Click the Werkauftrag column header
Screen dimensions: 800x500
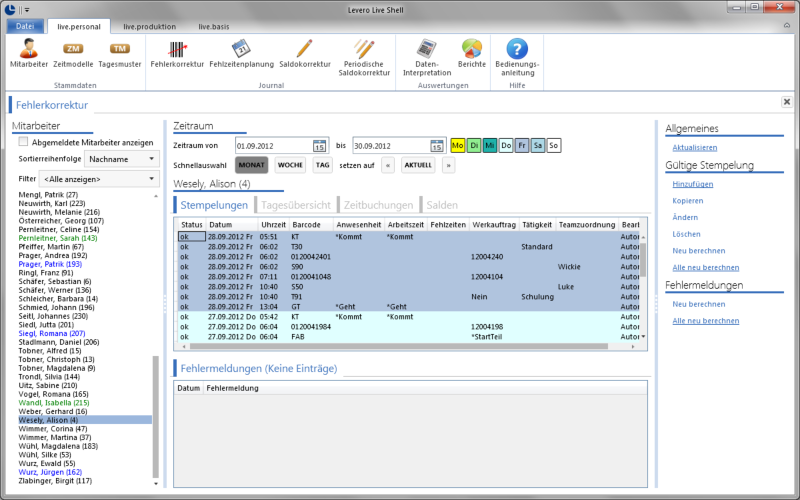494,224
